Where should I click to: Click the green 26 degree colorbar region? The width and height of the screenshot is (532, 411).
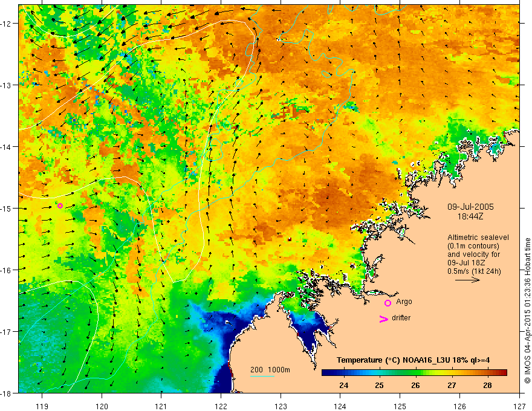coord(415,373)
